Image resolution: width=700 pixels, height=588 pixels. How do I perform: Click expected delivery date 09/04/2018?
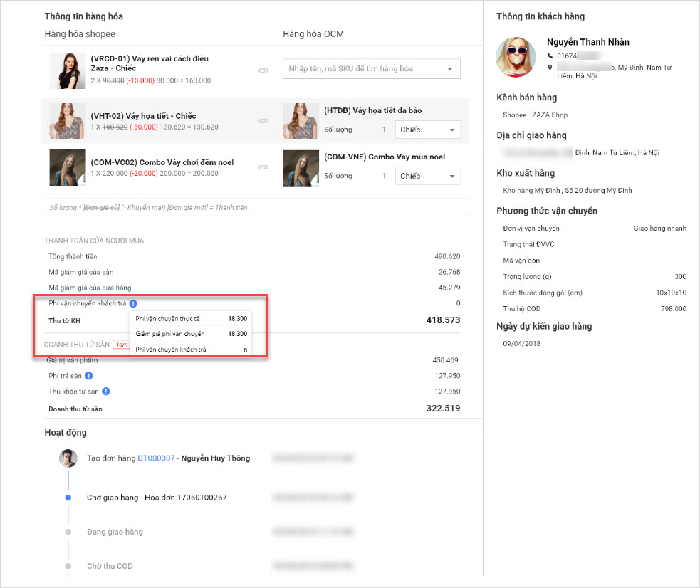[x=521, y=344]
